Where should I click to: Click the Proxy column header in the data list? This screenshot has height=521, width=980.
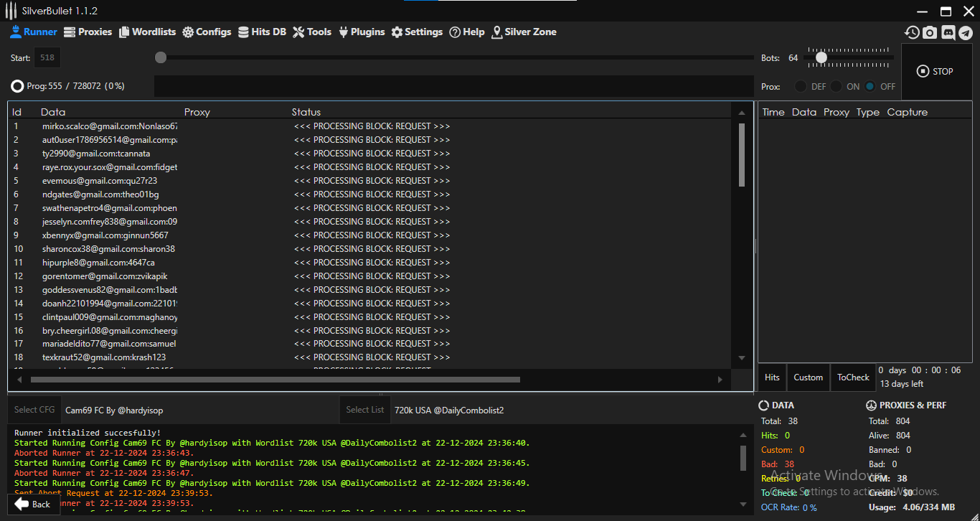[x=197, y=112]
